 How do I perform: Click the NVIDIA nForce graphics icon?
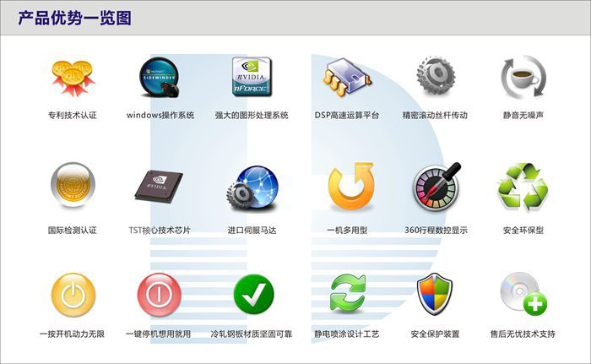click(252, 77)
